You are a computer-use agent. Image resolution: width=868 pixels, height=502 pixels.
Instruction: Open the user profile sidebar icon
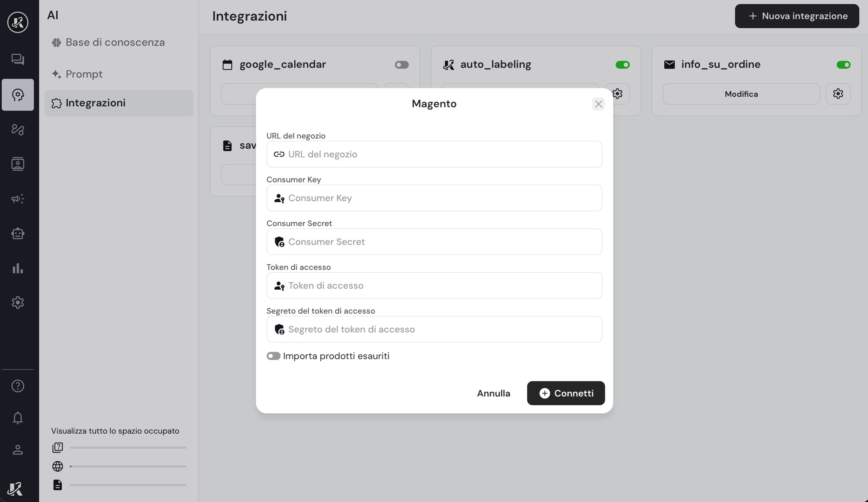18,450
